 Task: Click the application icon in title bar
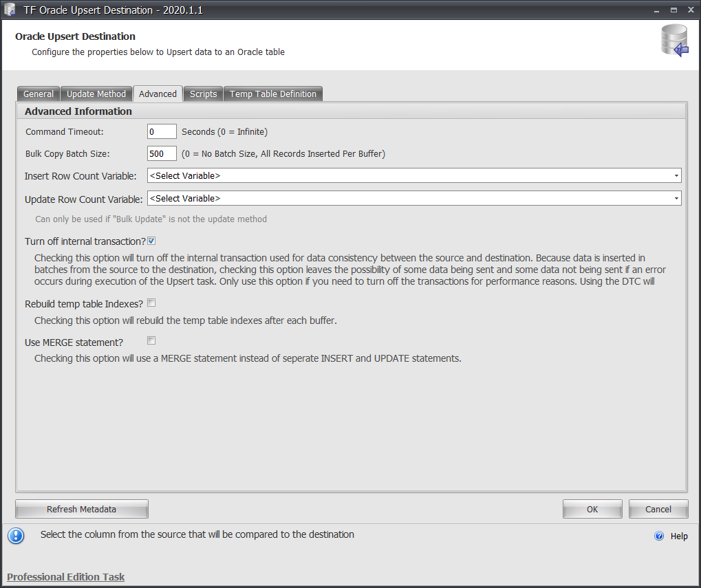(9, 10)
